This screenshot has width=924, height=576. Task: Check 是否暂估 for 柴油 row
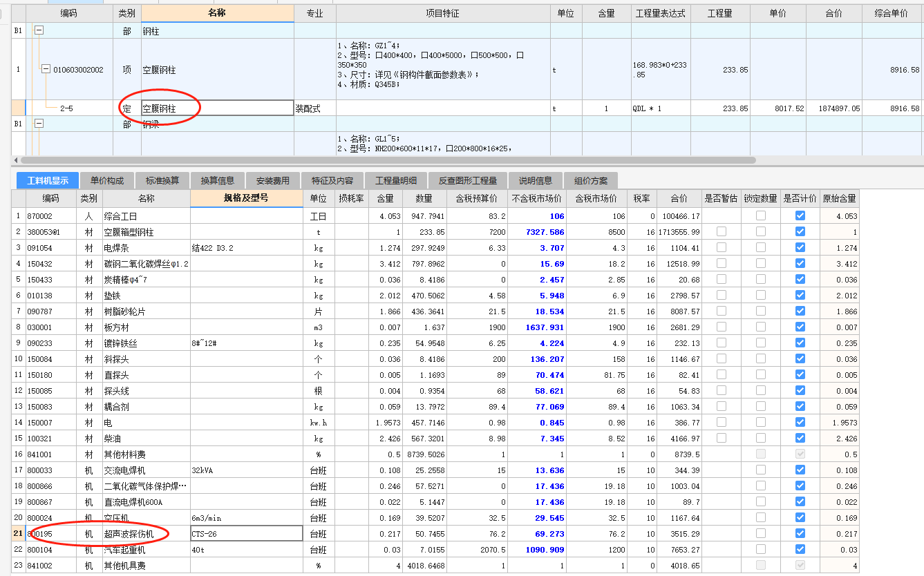(722, 438)
